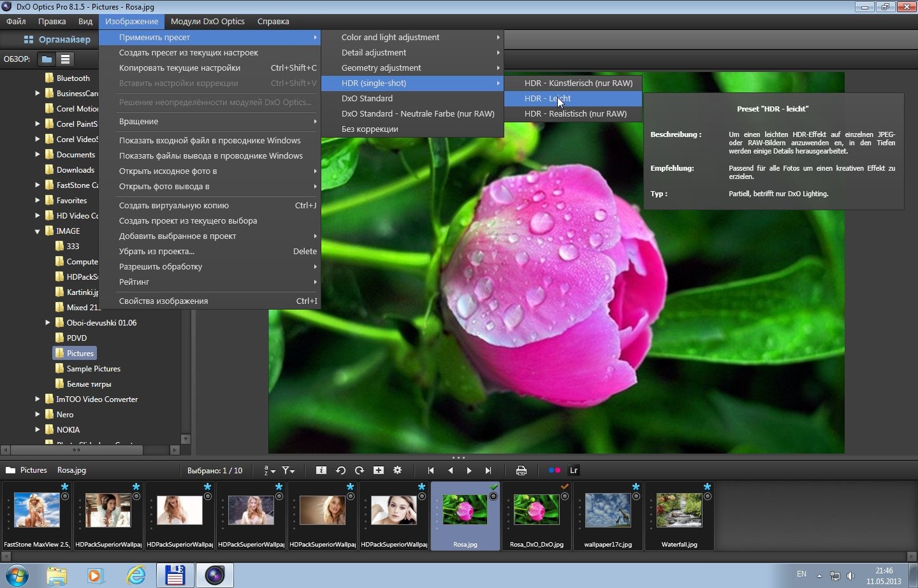Jump to last image in filmstrip
918x588 pixels.
[x=488, y=470]
